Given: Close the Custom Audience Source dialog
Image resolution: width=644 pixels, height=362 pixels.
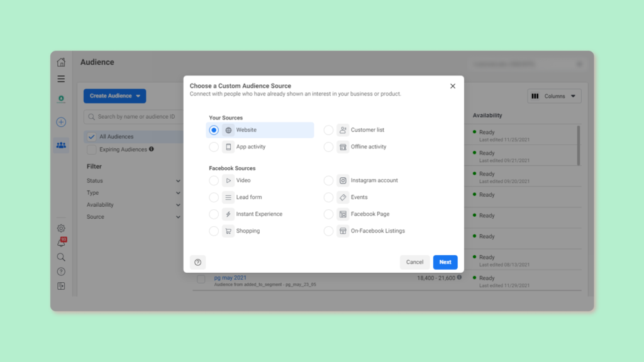Looking at the screenshot, I should click(453, 86).
